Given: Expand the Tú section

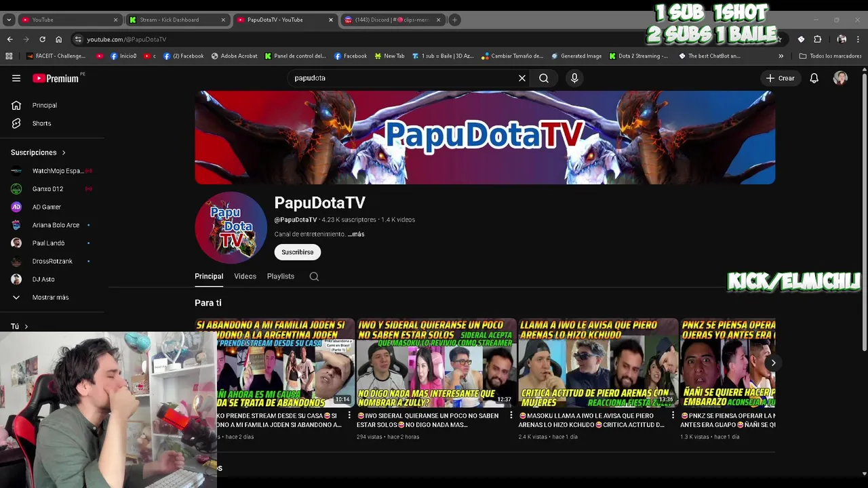Looking at the screenshot, I should (19, 327).
